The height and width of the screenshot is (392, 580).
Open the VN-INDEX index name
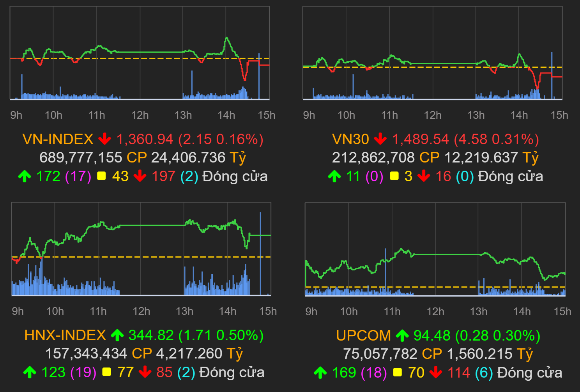58,139
